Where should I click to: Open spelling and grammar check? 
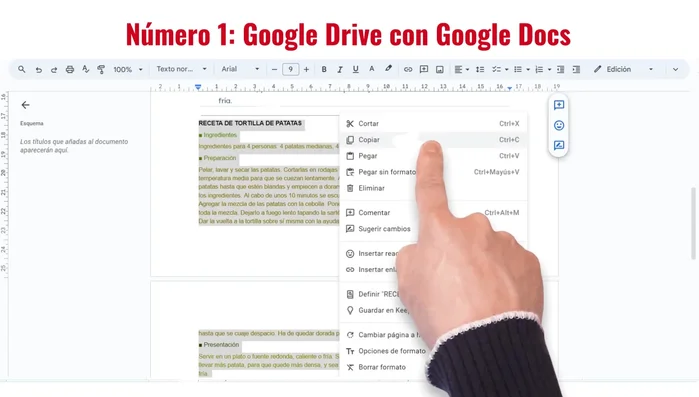85,70
